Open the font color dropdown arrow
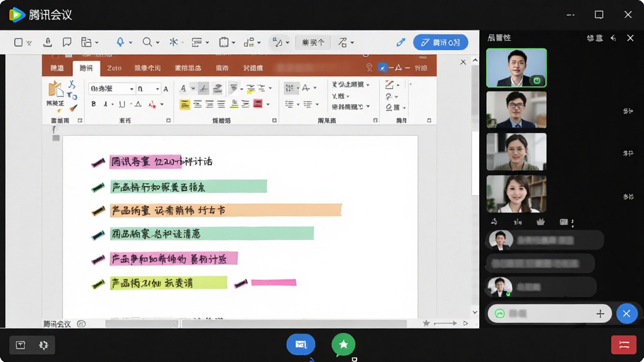The image size is (644, 362). (162, 104)
